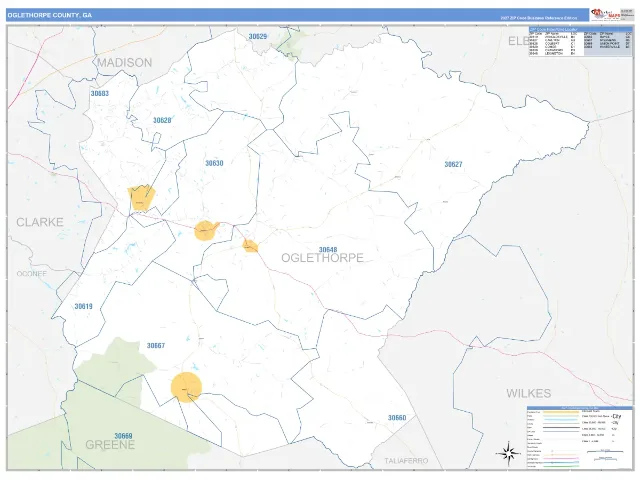
Task: Click the ZIP code label 30627
Action: tap(453, 164)
